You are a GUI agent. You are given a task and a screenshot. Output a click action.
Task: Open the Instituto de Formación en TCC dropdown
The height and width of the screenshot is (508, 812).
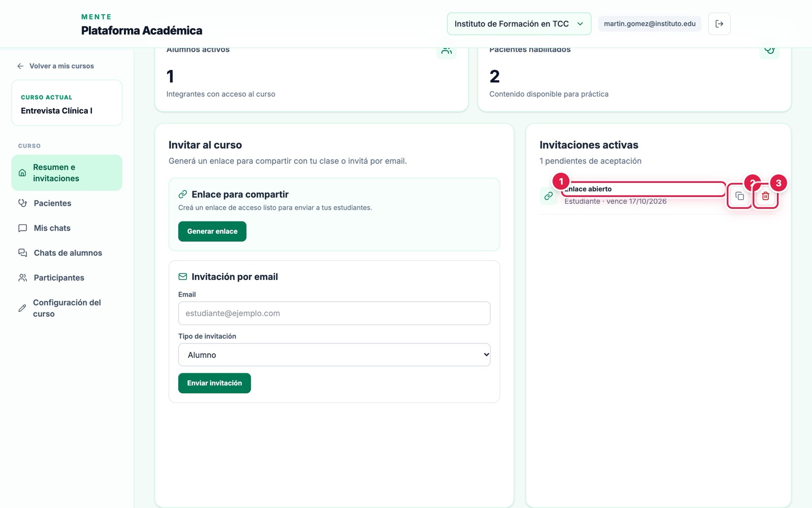click(x=519, y=24)
